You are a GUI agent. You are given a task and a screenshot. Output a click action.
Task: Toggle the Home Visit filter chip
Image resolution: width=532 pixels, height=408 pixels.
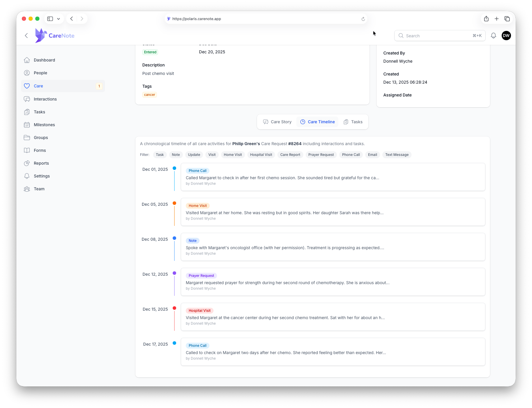pyautogui.click(x=232, y=155)
